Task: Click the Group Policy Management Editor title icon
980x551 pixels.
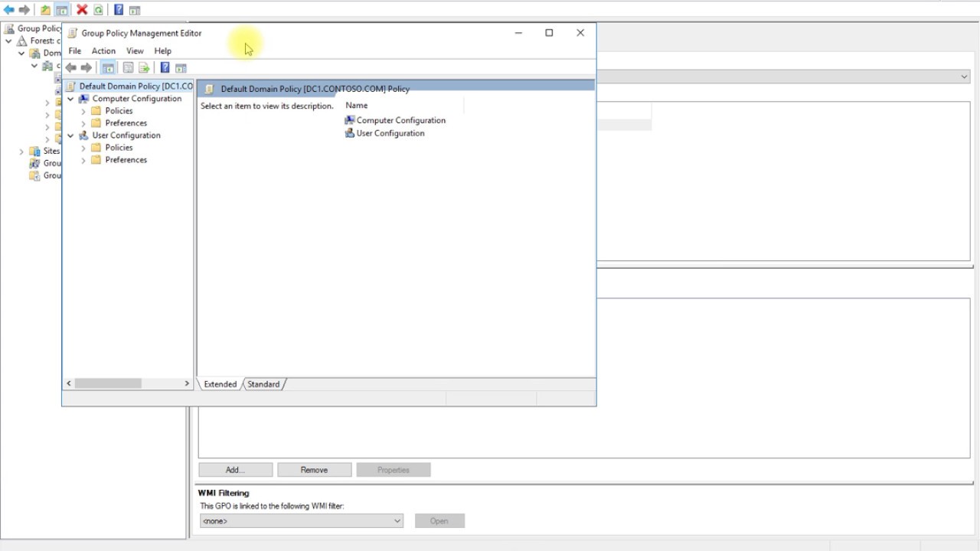Action: (x=73, y=33)
